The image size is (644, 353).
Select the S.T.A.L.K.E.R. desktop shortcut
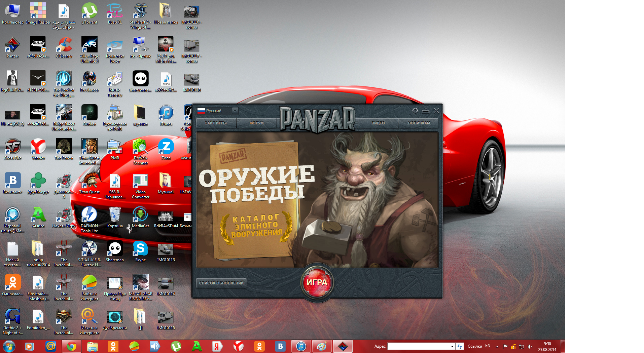90,254
